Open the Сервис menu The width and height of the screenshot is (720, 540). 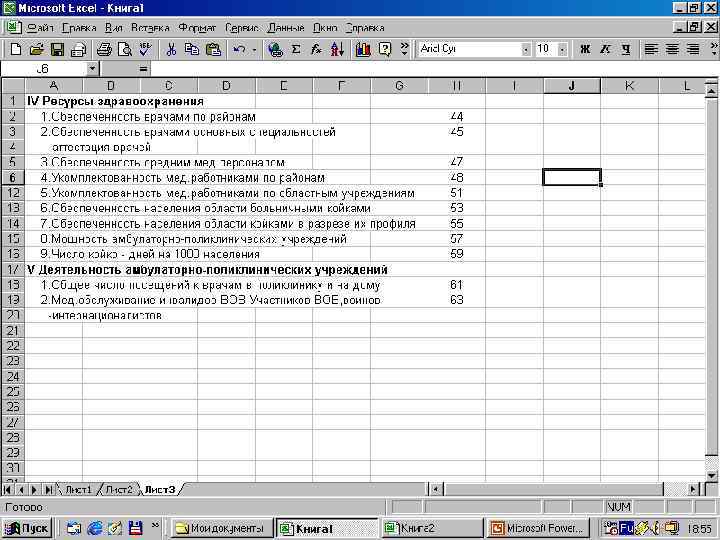pyautogui.click(x=242, y=28)
